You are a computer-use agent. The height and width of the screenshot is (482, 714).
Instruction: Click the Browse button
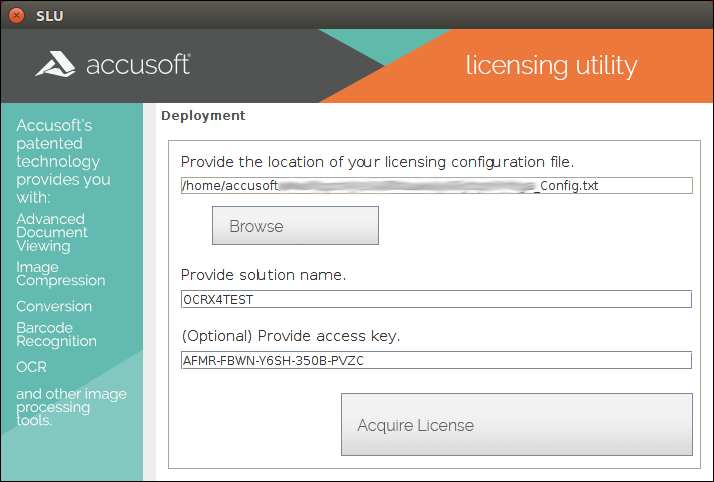295,226
